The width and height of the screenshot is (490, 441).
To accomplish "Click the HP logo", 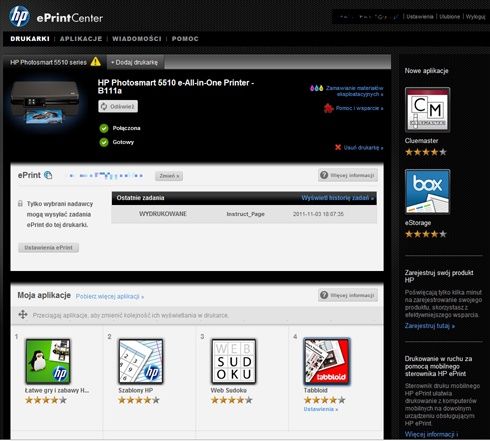I will coord(19,16).
